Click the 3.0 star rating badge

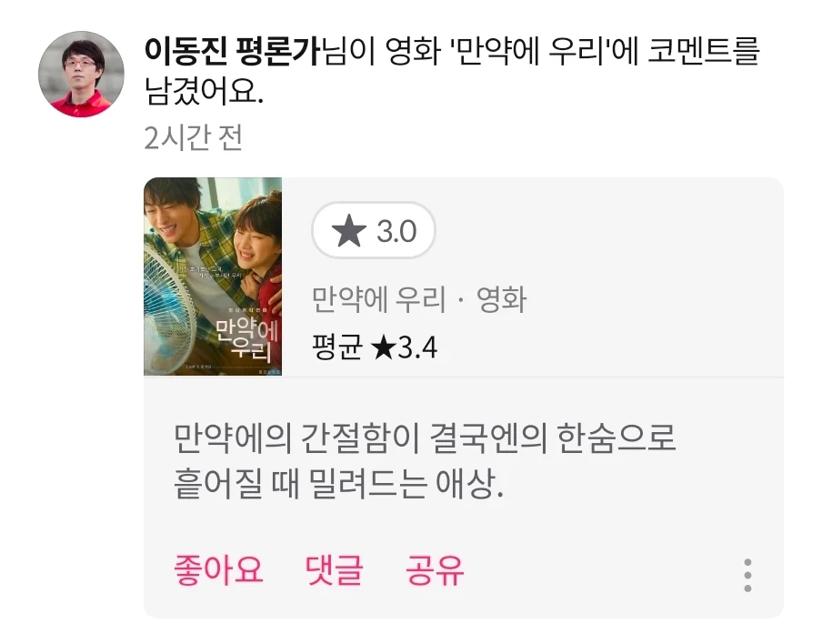click(373, 230)
